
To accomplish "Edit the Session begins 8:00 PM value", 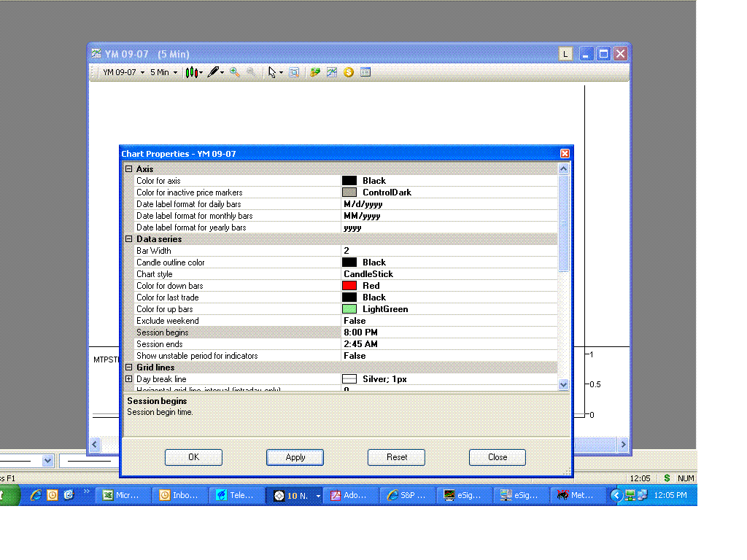I will click(449, 332).
